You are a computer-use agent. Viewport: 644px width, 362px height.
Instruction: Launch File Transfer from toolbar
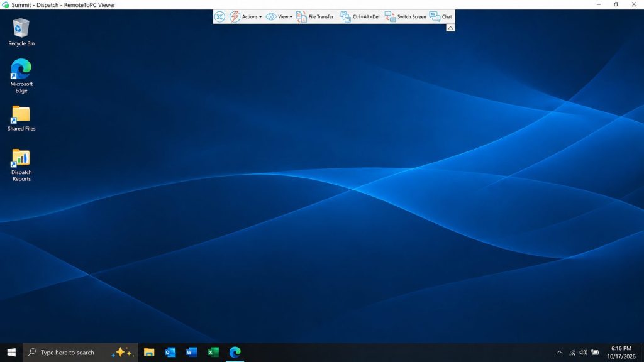(314, 17)
